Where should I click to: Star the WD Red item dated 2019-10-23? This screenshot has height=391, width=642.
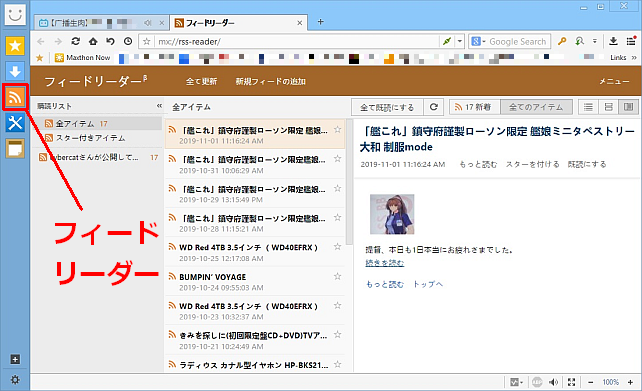pyautogui.click(x=337, y=305)
